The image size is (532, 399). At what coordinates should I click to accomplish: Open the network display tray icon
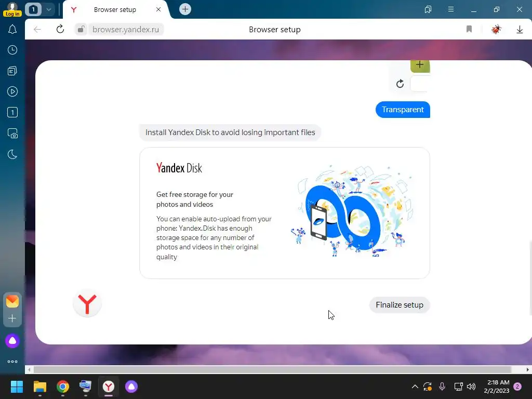[458, 387]
